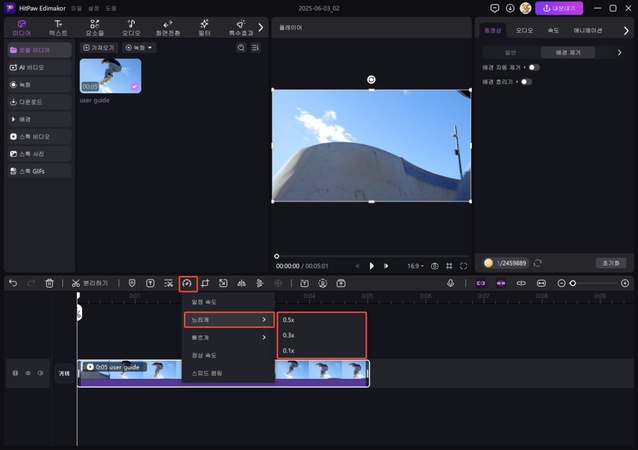638x450 pixels.
Task: Click the crop icon in timeline toolbar
Action: [x=205, y=283]
